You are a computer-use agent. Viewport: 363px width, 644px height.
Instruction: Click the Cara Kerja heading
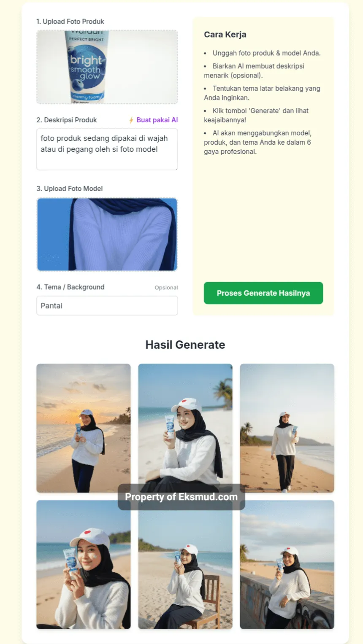coord(225,35)
